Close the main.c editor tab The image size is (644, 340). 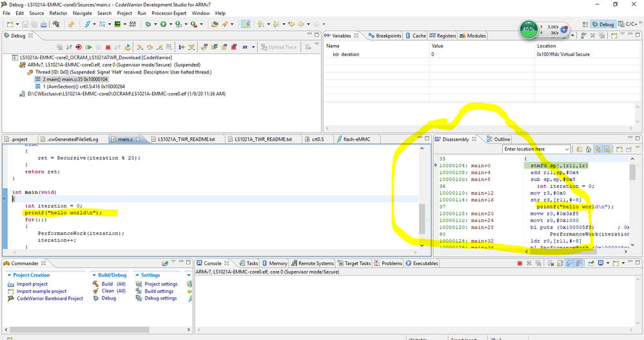(x=138, y=139)
